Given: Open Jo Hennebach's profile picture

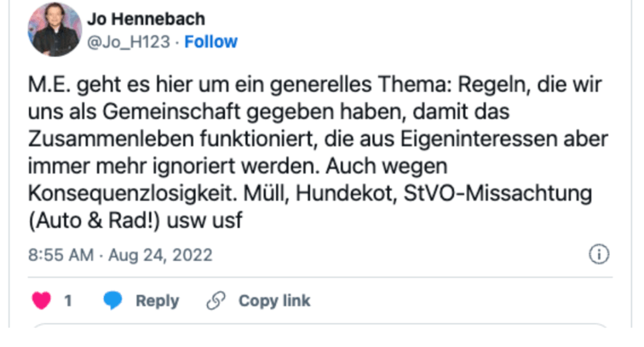Looking at the screenshot, I should pos(55,30).
